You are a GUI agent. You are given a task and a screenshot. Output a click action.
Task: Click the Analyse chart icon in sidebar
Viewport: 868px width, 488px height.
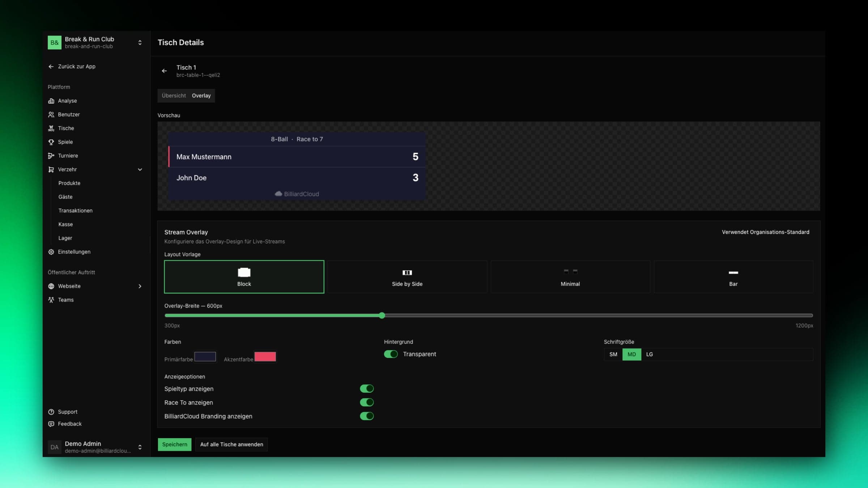51,101
